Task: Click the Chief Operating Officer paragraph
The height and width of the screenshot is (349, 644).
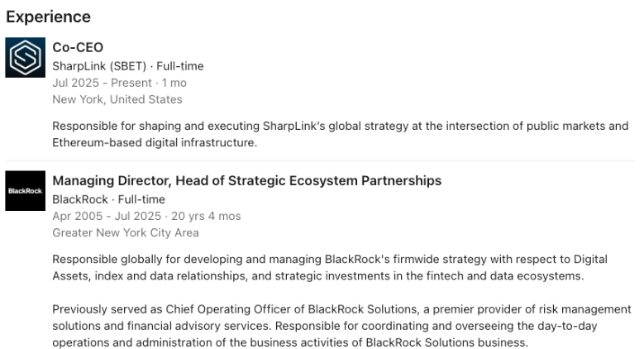Action: pos(340,326)
